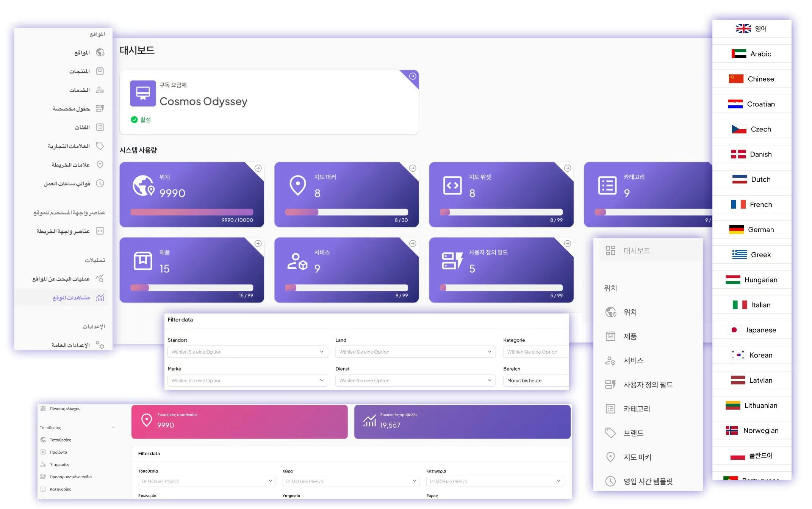
Task: Click the الإعدادات العامة gear icon
Action: pyautogui.click(x=101, y=345)
